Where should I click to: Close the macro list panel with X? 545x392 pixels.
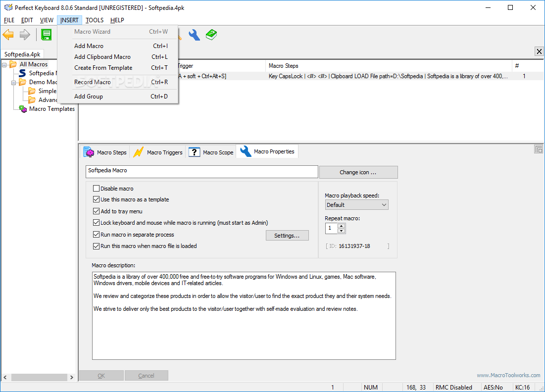539,51
